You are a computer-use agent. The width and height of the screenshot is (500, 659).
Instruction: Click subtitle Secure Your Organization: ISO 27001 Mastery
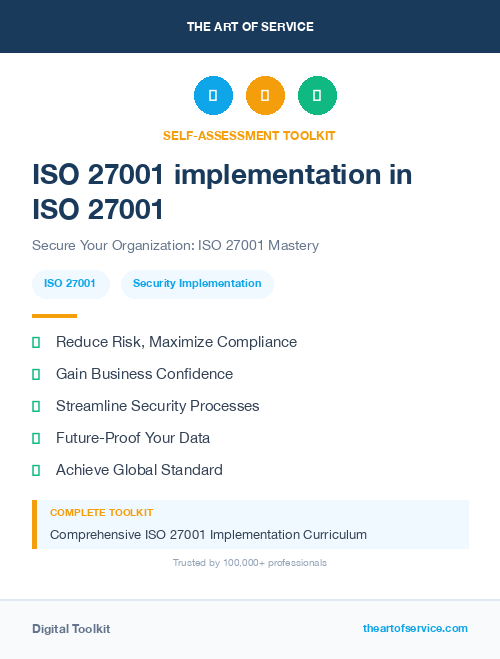(x=176, y=245)
